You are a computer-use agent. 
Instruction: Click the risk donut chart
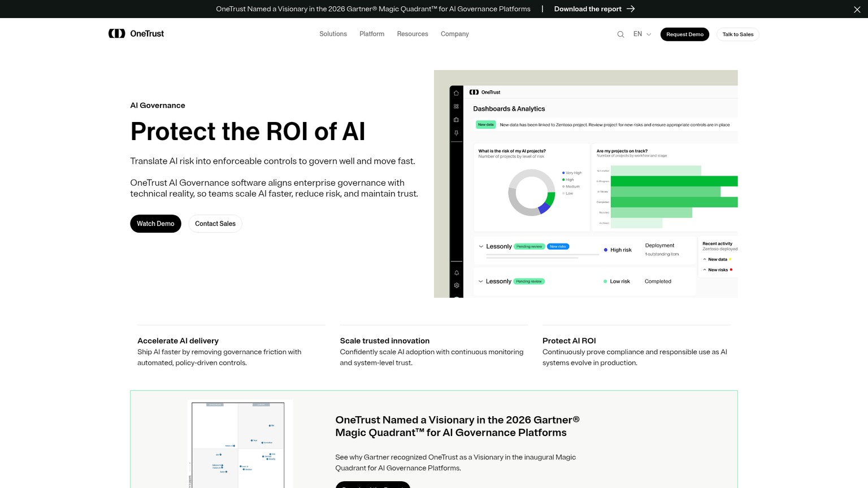(x=531, y=193)
